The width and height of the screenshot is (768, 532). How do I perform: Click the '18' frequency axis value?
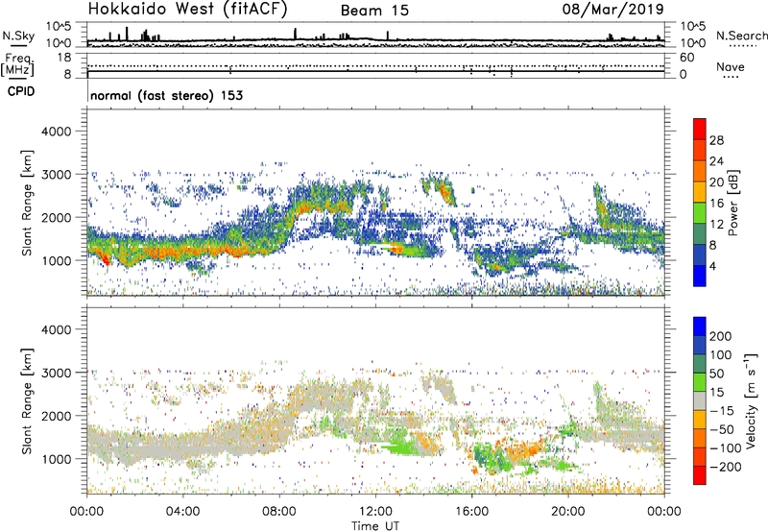(x=64, y=58)
